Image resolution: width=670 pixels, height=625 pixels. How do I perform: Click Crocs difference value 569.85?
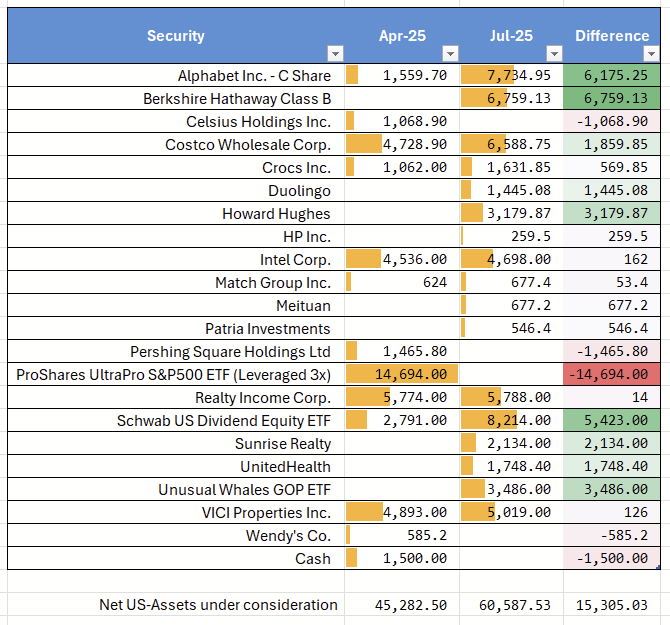point(612,167)
